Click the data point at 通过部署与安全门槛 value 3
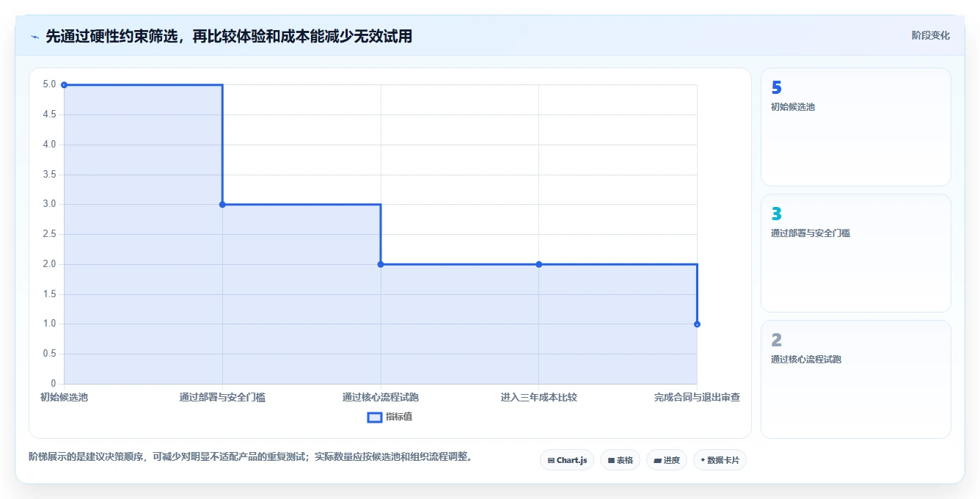980x499 pixels. (222, 205)
